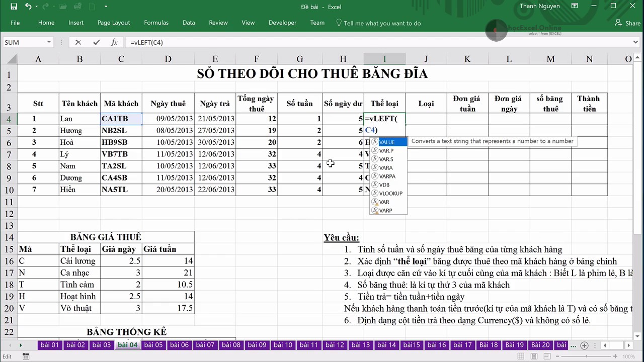Open the Customize Quick Access Toolbar dropdown
This screenshot has height=362, width=644.
[106, 6]
